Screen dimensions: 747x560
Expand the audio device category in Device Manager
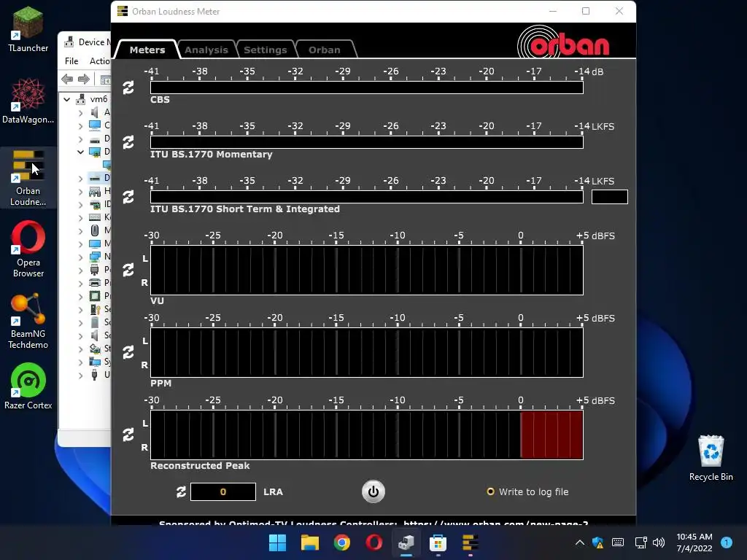[80, 113]
